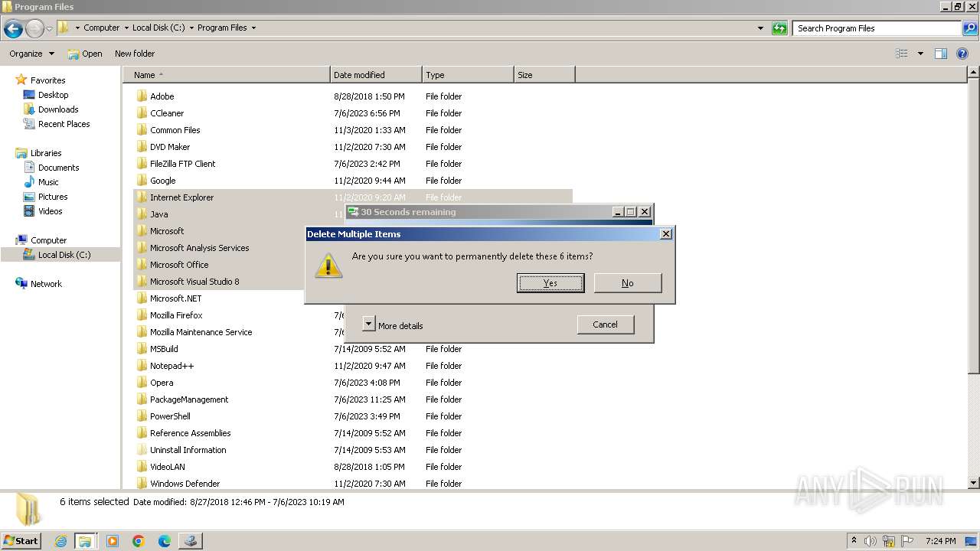The image size is (980, 551).
Task: Sort by the Date modified column header
Action: tap(376, 75)
